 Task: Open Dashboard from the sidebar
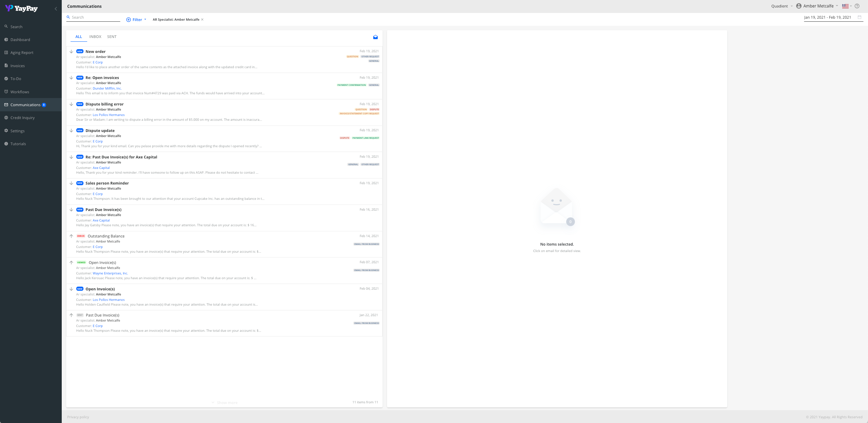[x=20, y=40]
